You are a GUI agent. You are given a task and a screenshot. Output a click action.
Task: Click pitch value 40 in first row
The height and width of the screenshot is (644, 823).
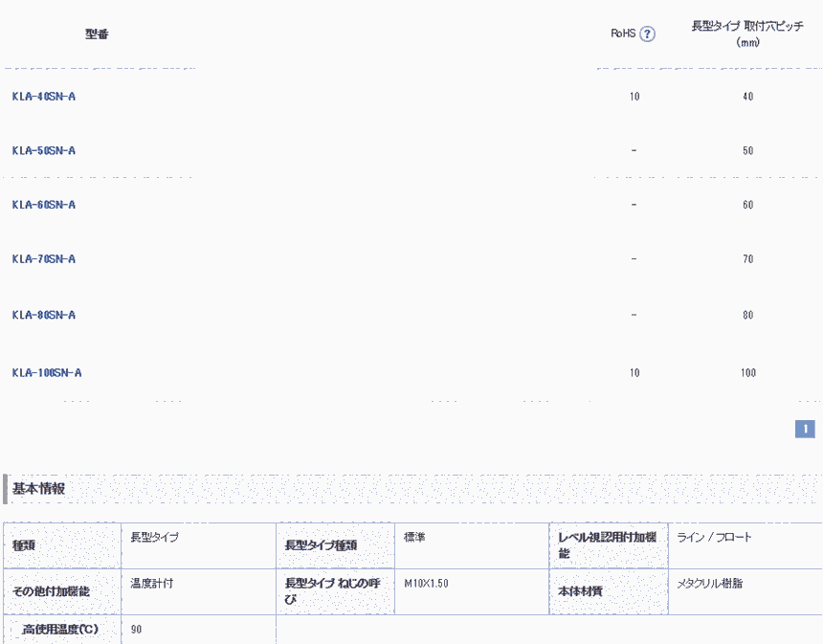pyautogui.click(x=747, y=97)
